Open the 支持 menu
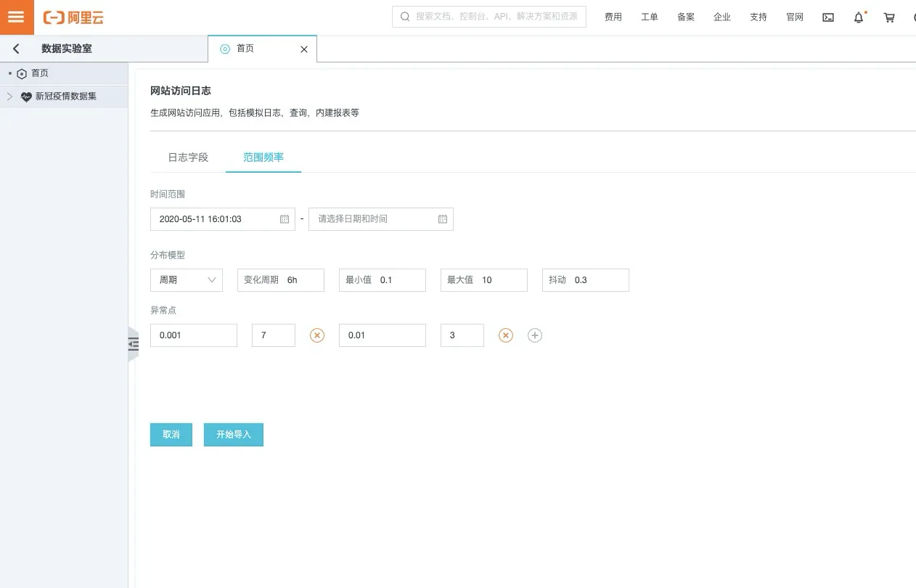916x588 pixels. point(758,17)
